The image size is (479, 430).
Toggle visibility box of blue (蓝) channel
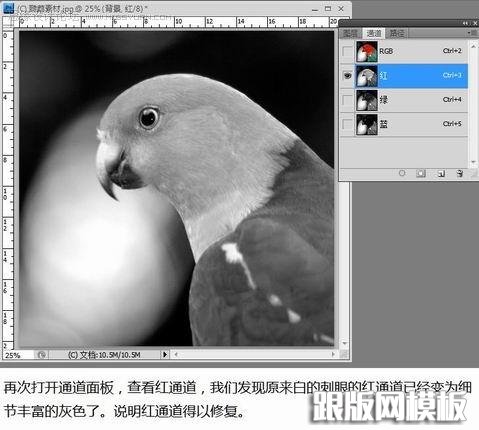(347, 124)
